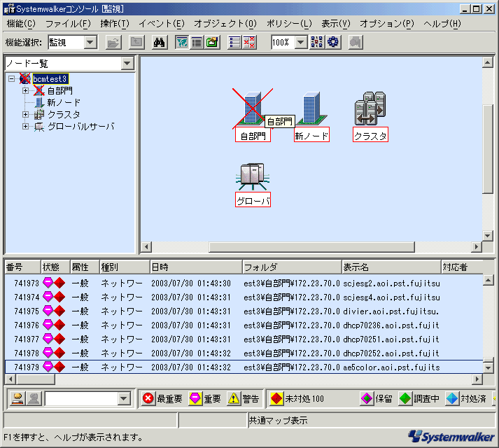Select the 自部門 building icon on map
Image resolution: width=499 pixels, height=448 pixels.
[253, 109]
